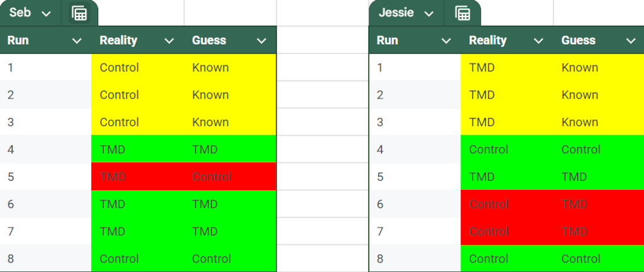
Task: Click the Reality header in Jessie table
Action: pos(488,40)
